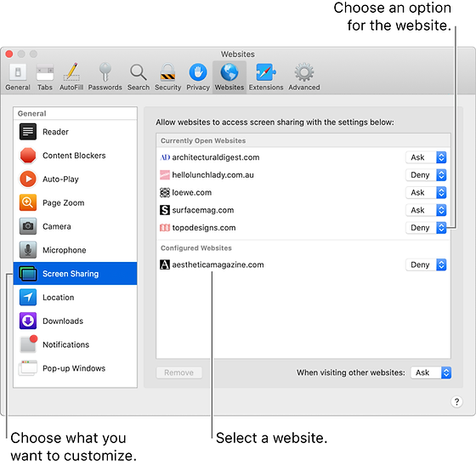Viewport: 476px width, 466px height.
Task: Open the Websites globe icon
Action: [x=229, y=72]
